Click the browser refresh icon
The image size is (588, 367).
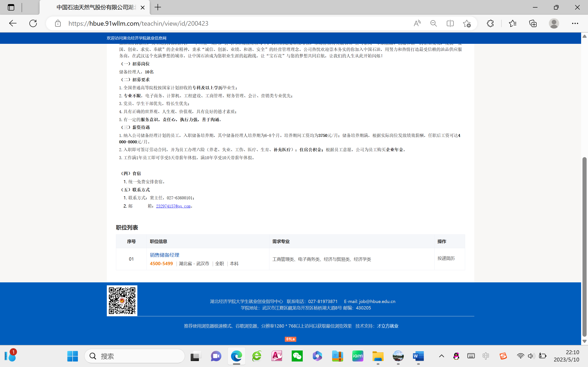pos(33,23)
